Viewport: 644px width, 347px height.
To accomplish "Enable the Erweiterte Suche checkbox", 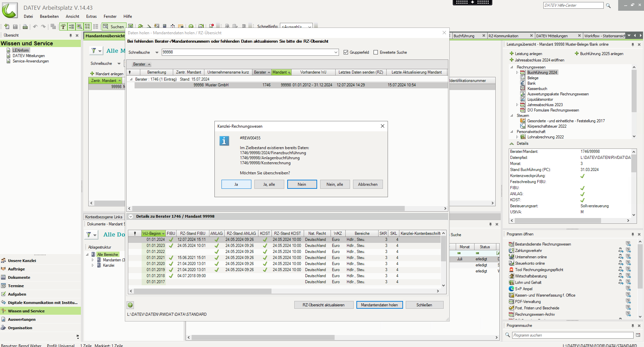I will tap(376, 52).
